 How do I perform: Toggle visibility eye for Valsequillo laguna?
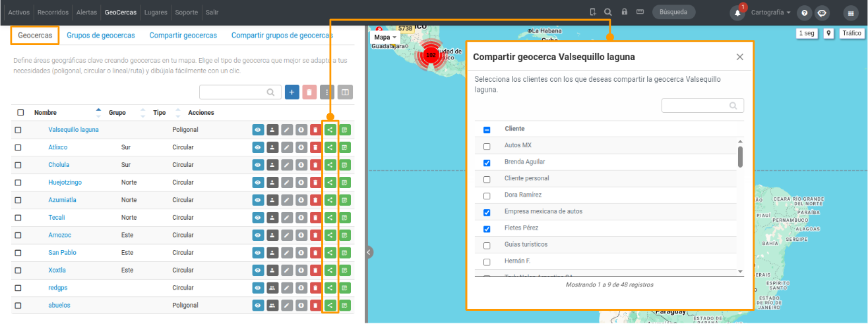[258, 130]
